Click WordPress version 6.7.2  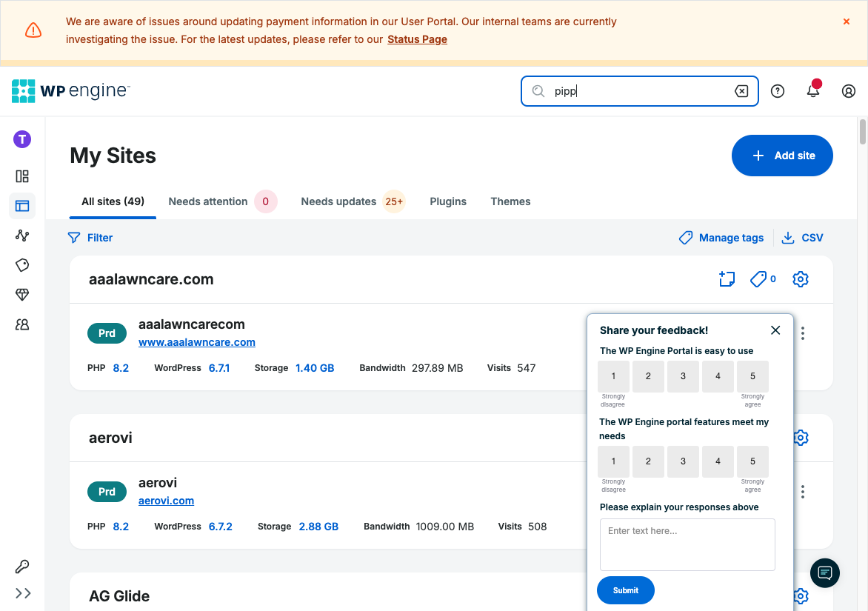tap(220, 527)
